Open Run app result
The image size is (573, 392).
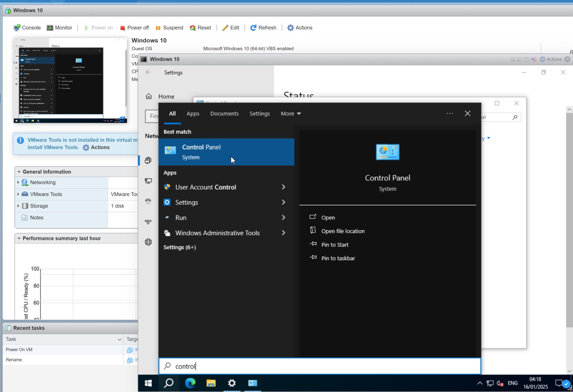pos(181,218)
